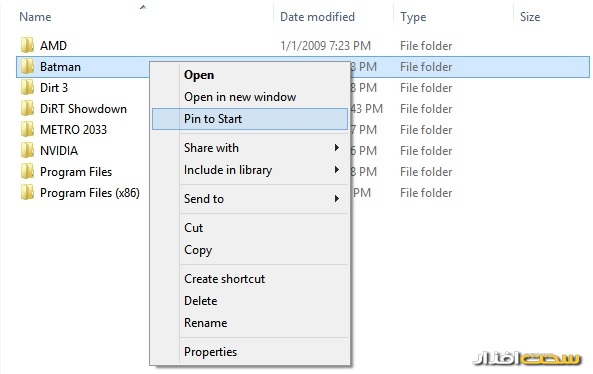The height and width of the screenshot is (374, 593).
Task: Click the 1/1/2009 7:23 PM date
Action: point(325,46)
